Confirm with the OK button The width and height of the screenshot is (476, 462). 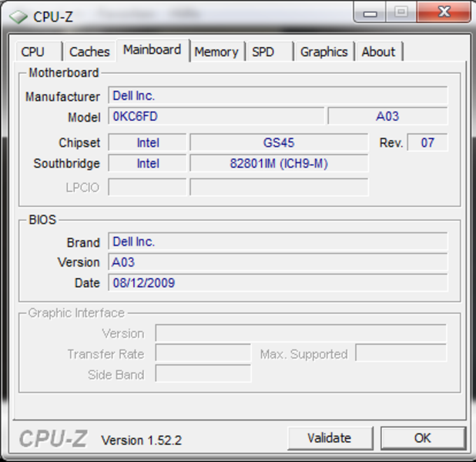pyautogui.click(x=423, y=438)
